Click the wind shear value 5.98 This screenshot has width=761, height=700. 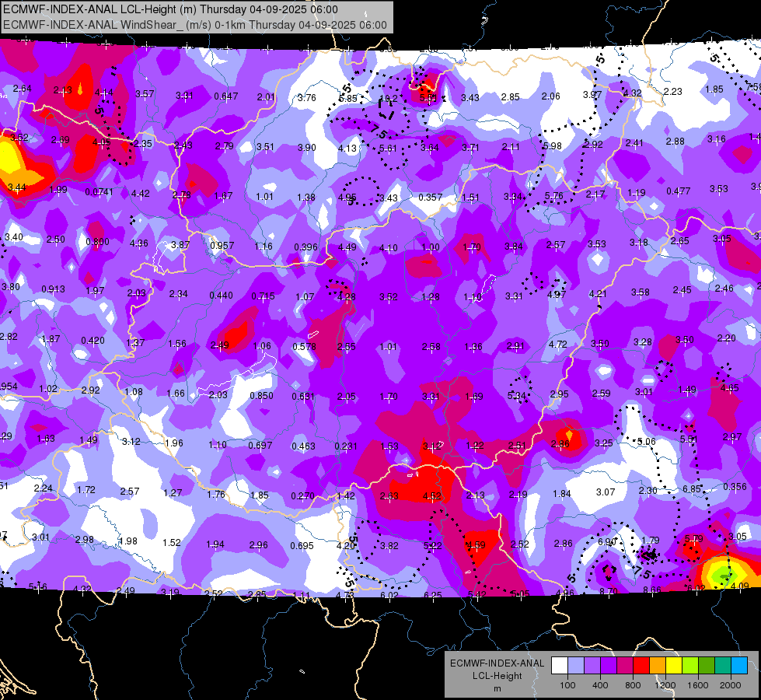tap(553, 145)
